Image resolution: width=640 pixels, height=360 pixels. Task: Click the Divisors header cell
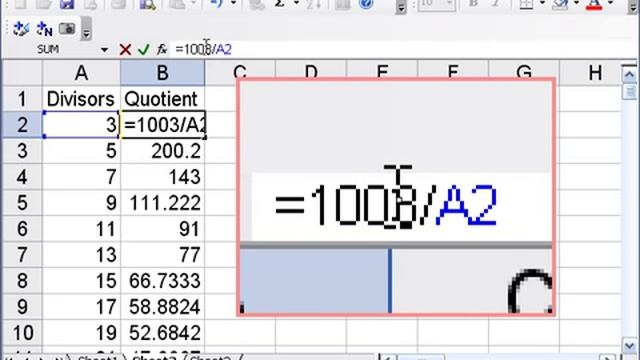tap(81, 99)
